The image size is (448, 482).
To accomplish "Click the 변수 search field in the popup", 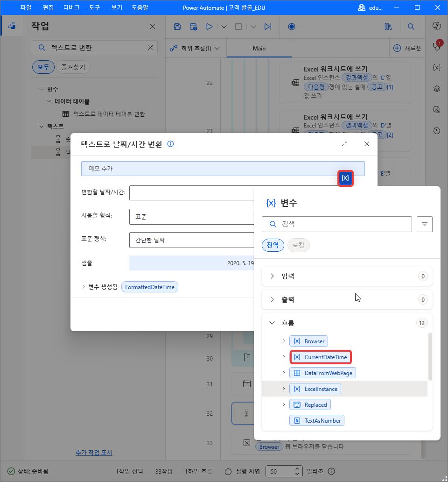I will pyautogui.click(x=337, y=224).
